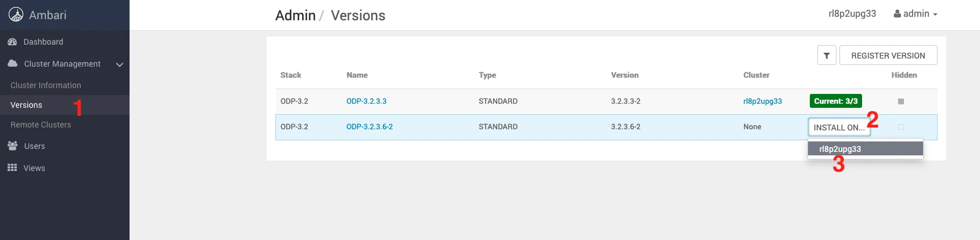Click the Version column header
The width and height of the screenshot is (980, 240).
[x=625, y=75]
